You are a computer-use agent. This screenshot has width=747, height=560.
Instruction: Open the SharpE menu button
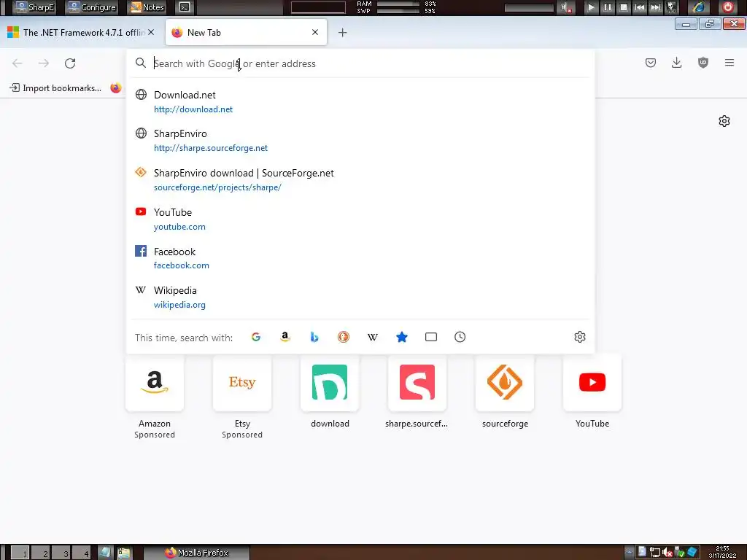(34, 7)
